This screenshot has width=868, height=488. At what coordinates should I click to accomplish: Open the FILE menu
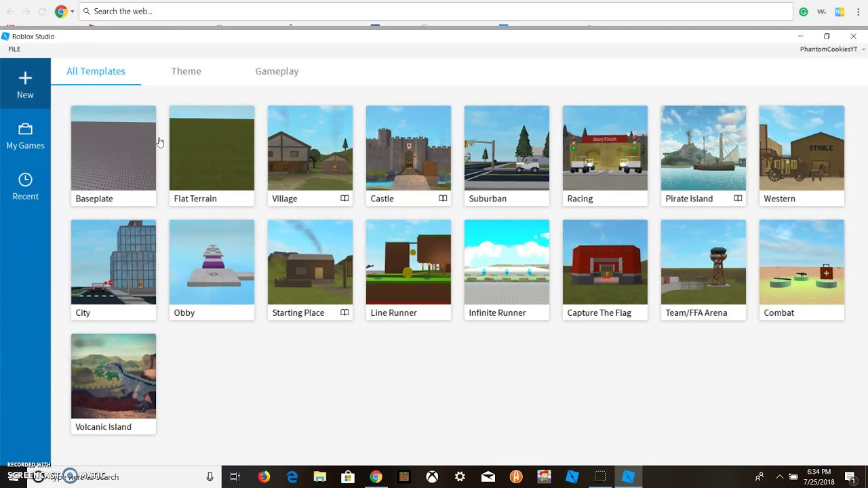point(14,49)
